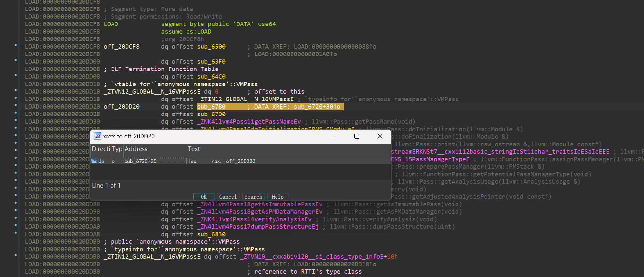Image resolution: width=644 pixels, height=277 pixels.
Task: Click the sub_67D0 function reference
Action: tap(211, 114)
